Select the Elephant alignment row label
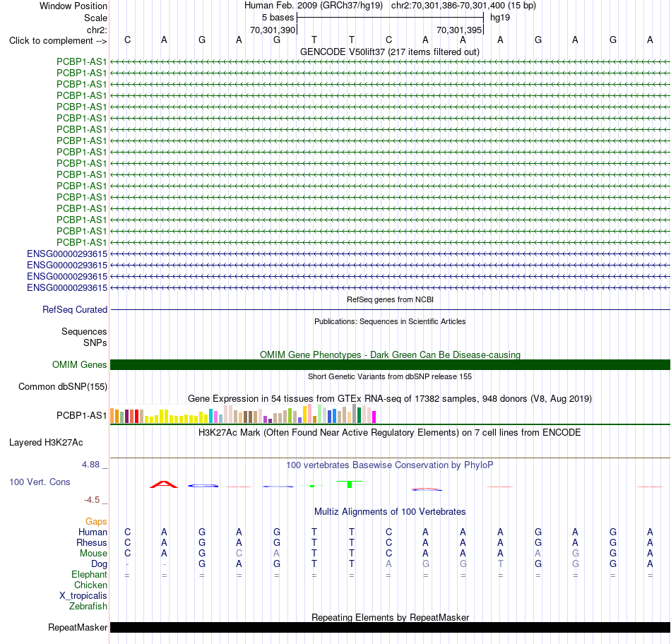 click(89, 575)
